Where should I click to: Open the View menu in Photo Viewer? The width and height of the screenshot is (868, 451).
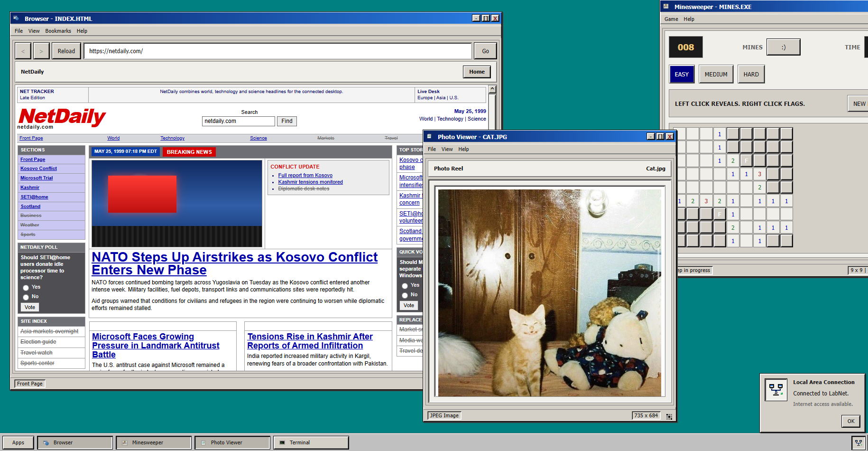[447, 149]
